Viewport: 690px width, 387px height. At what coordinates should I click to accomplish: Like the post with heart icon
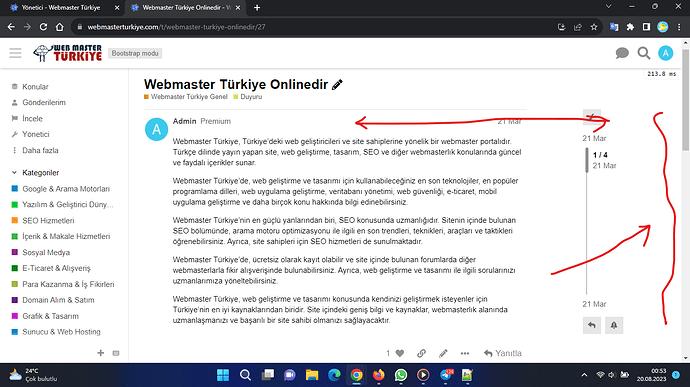pos(400,353)
